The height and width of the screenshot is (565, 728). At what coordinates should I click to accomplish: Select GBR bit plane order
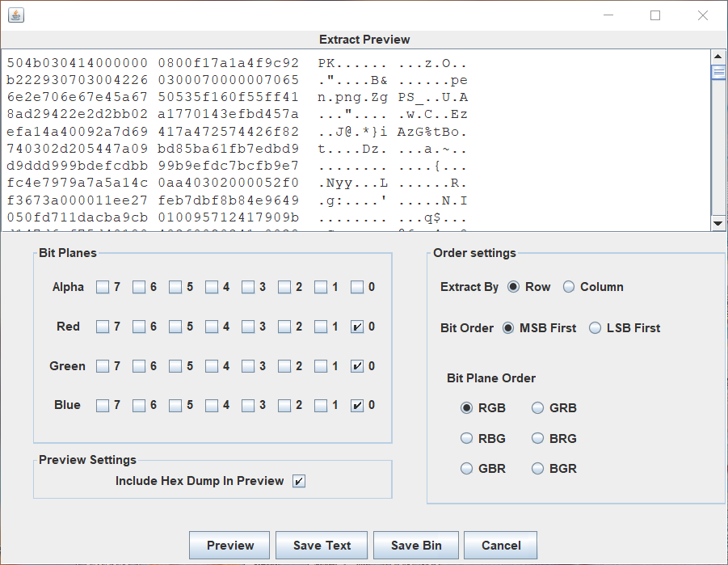[x=466, y=468]
